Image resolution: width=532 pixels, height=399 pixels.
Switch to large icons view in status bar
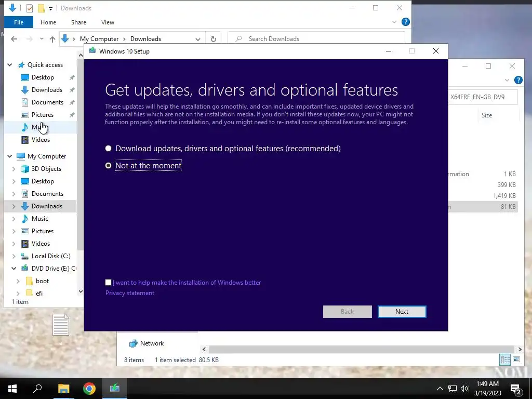[x=516, y=360]
